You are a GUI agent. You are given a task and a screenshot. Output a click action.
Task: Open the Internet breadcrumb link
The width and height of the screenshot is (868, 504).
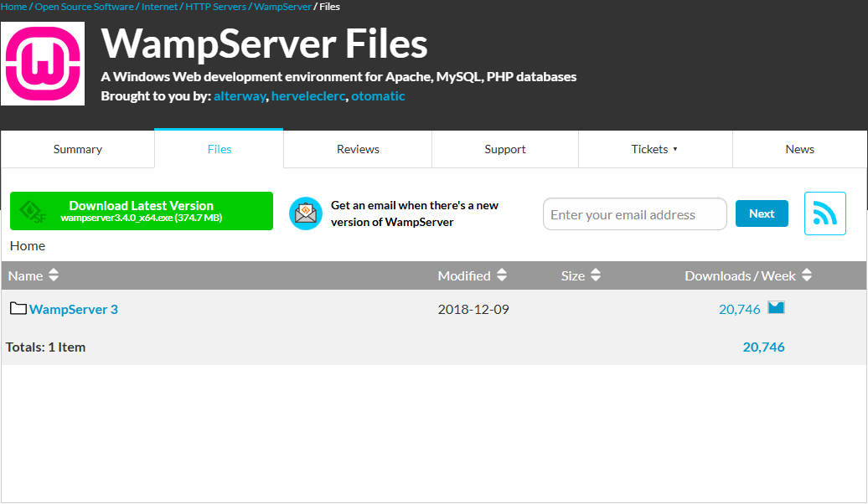tap(159, 7)
